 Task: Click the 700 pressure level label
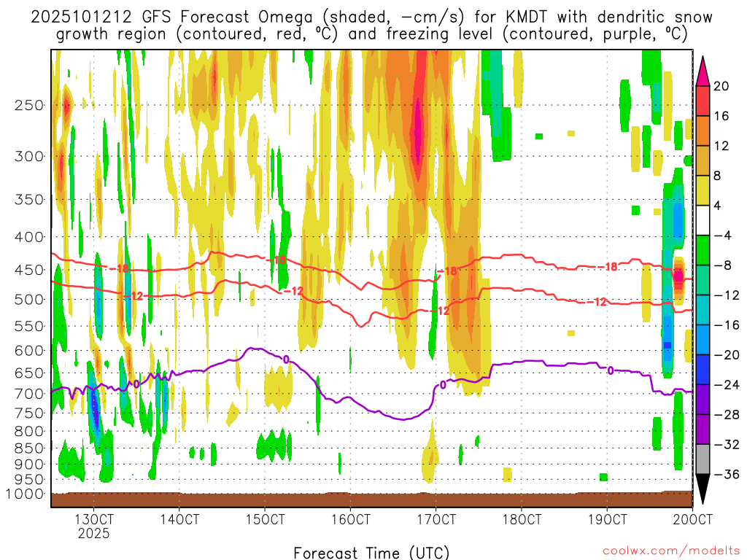pos(29,394)
